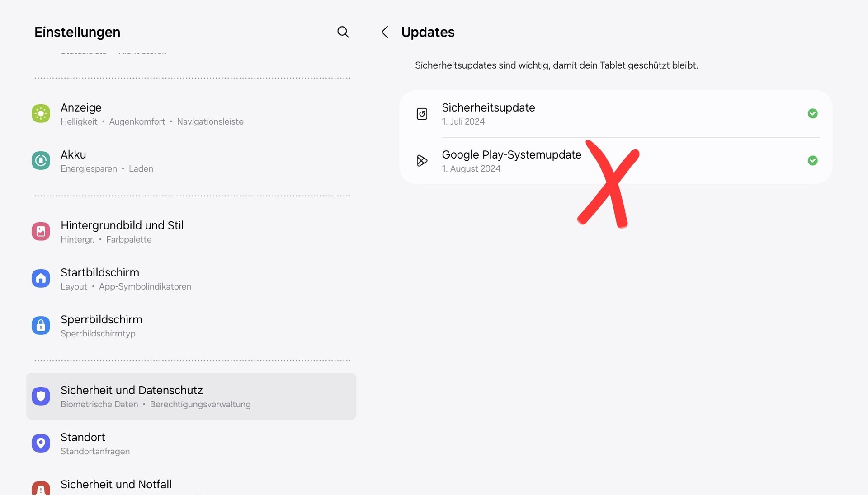Click the blue Startbildschirm home icon

41,278
